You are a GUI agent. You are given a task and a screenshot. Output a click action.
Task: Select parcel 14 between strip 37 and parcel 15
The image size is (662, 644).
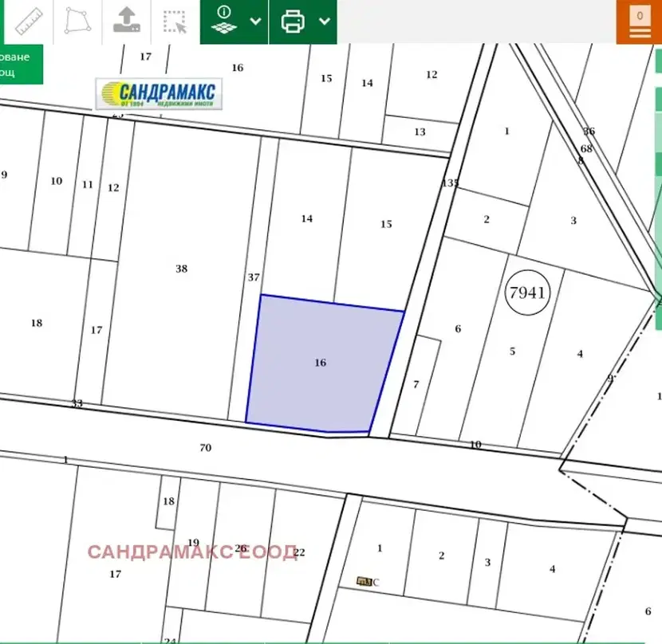307,218
